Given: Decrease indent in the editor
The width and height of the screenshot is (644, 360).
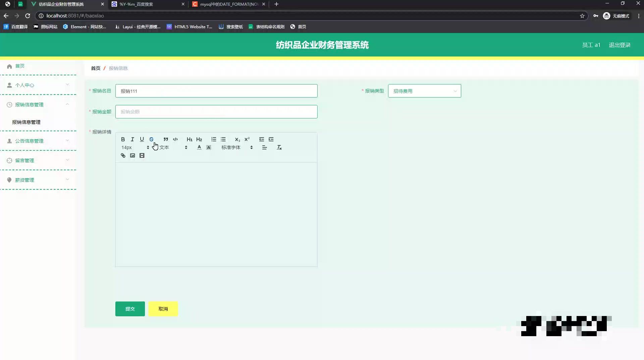Looking at the screenshot, I should tap(262, 139).
